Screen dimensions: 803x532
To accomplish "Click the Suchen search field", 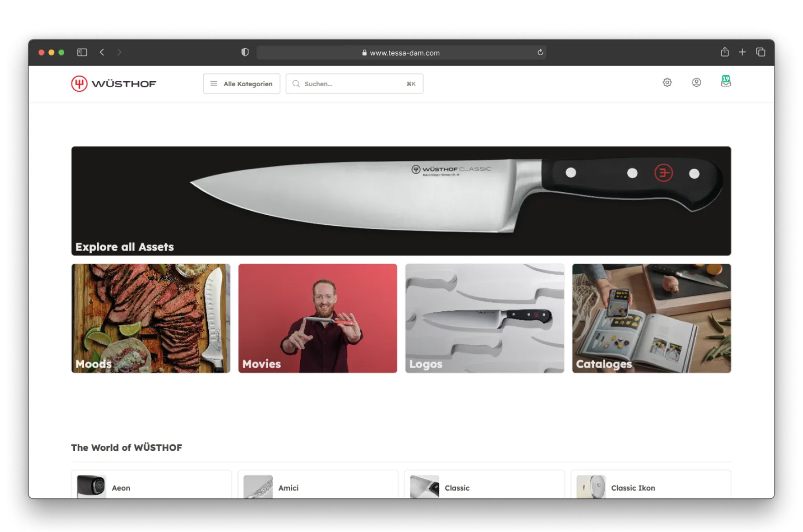I will (354, 84).
